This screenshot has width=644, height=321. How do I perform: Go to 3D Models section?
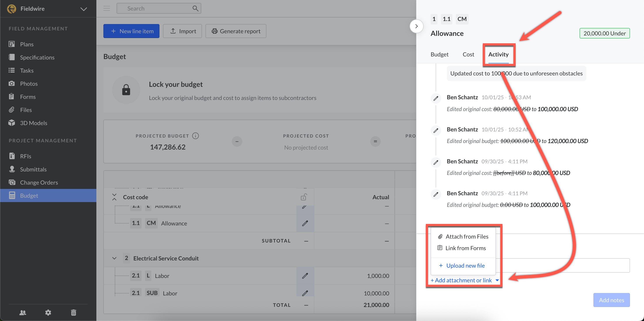(x=33, y=123)
